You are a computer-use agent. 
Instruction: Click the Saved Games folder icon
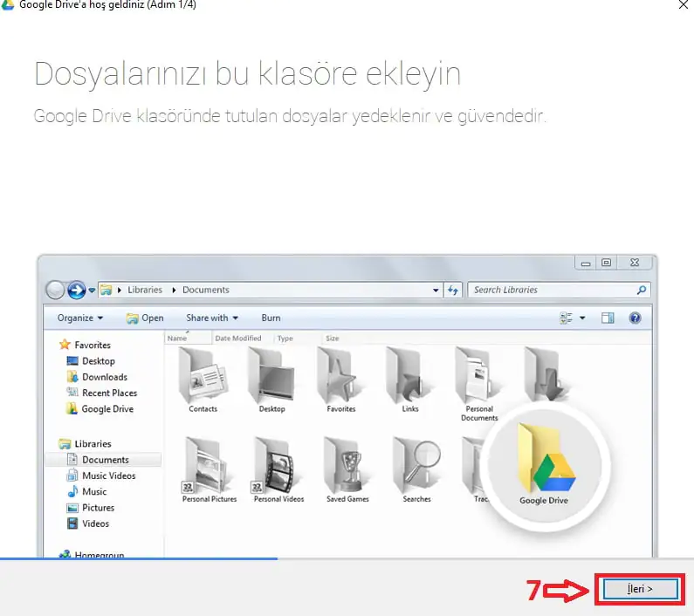(346, 466)
